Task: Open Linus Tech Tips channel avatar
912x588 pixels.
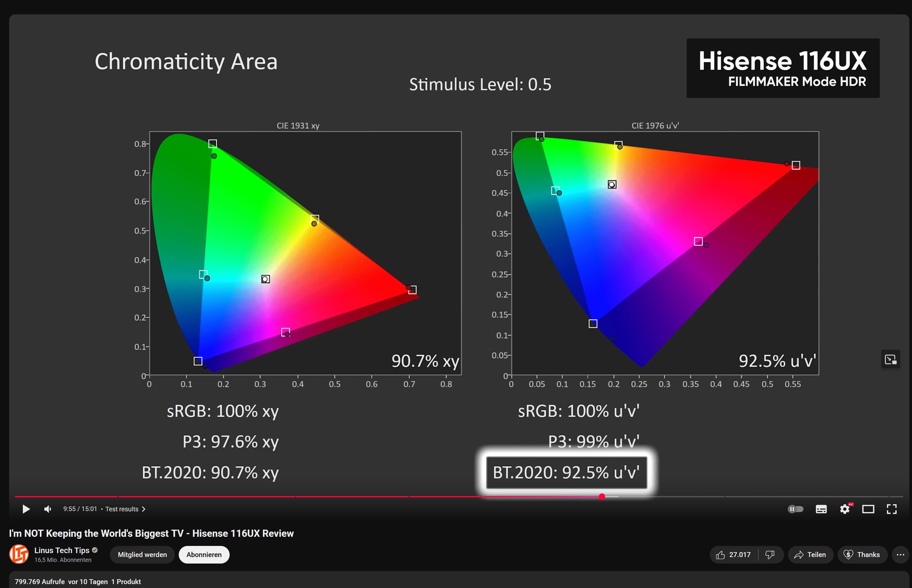Action: [19, 554]
